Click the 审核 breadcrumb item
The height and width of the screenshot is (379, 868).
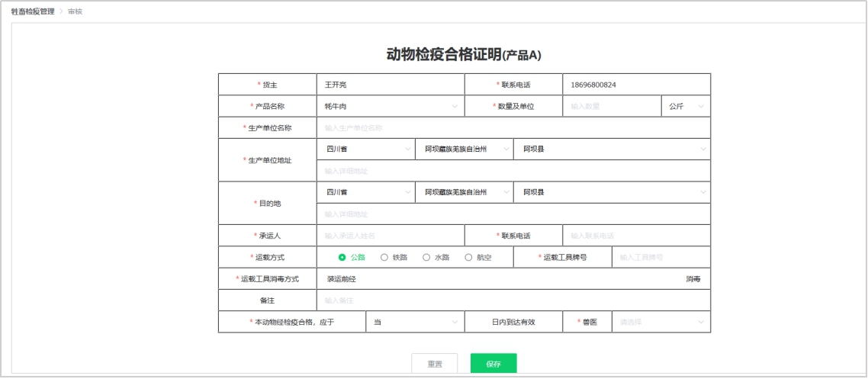pos(76,11)
